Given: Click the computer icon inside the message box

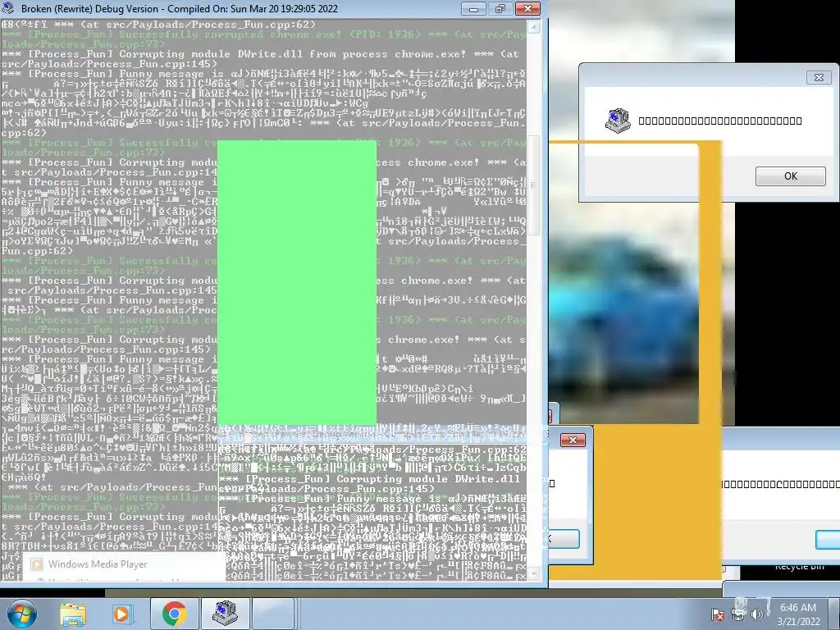Looking at the screenshot, I should click(617, 120).
